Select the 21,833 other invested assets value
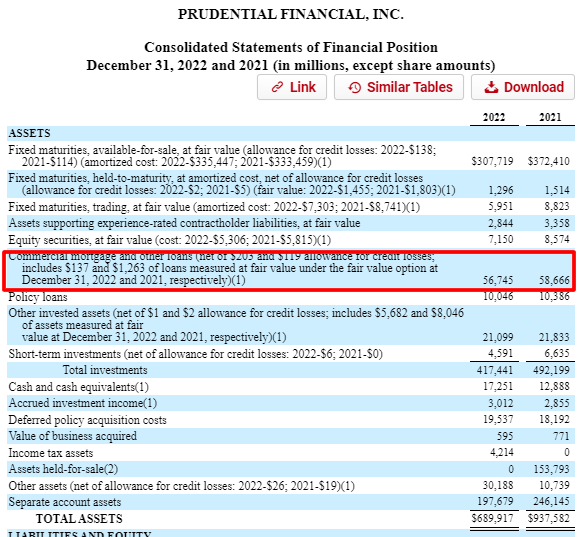This screenshot has width=580, height=537. tap(554, 337)
